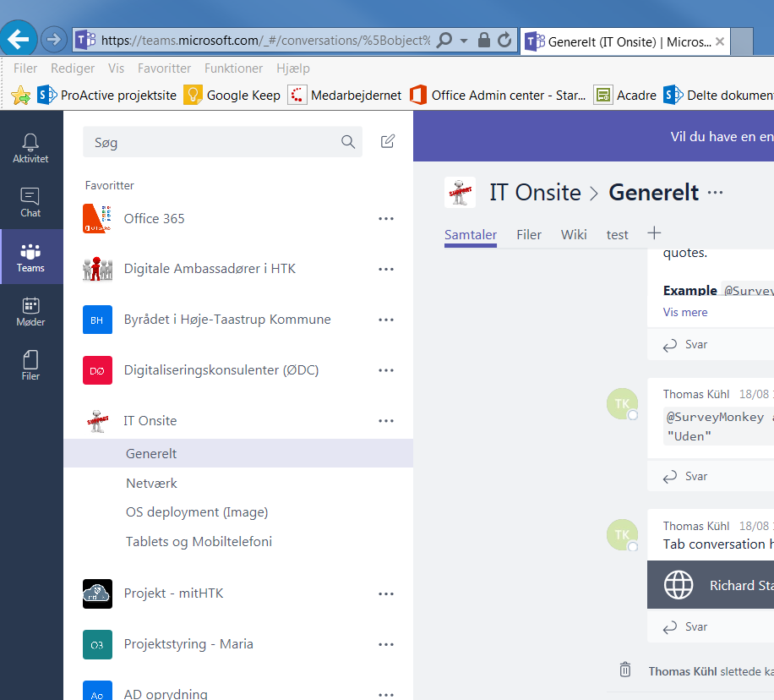Collapse the IT Onsite team
Image resolution: width=774 pixels, height=700 pixels.
[x=150, y=421]
